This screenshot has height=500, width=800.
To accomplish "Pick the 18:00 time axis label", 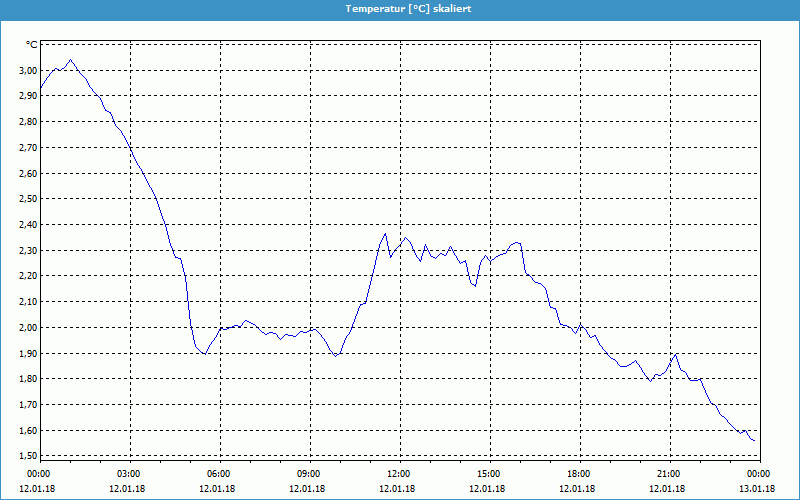I will 579,474.
